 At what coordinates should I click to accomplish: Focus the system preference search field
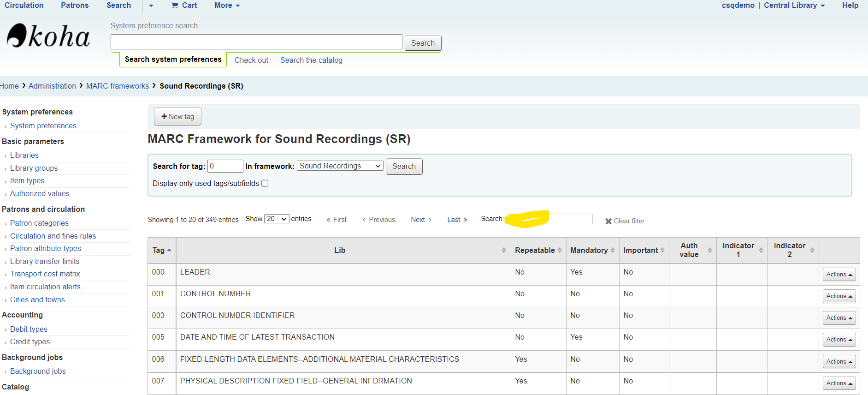pos(256,42)
